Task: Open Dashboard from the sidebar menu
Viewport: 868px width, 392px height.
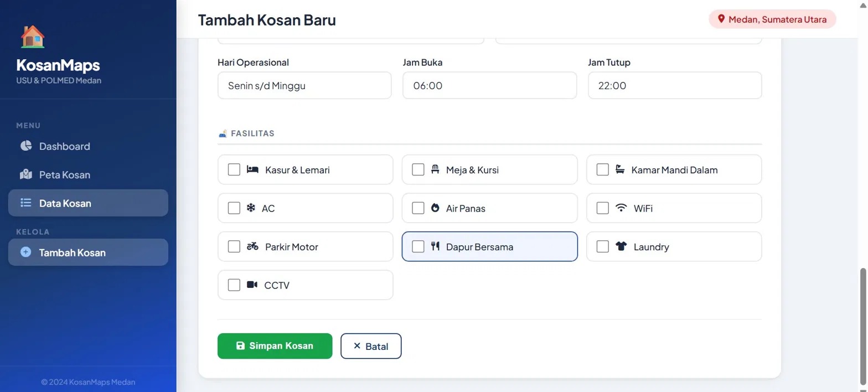Action: (x=88, y=146)
